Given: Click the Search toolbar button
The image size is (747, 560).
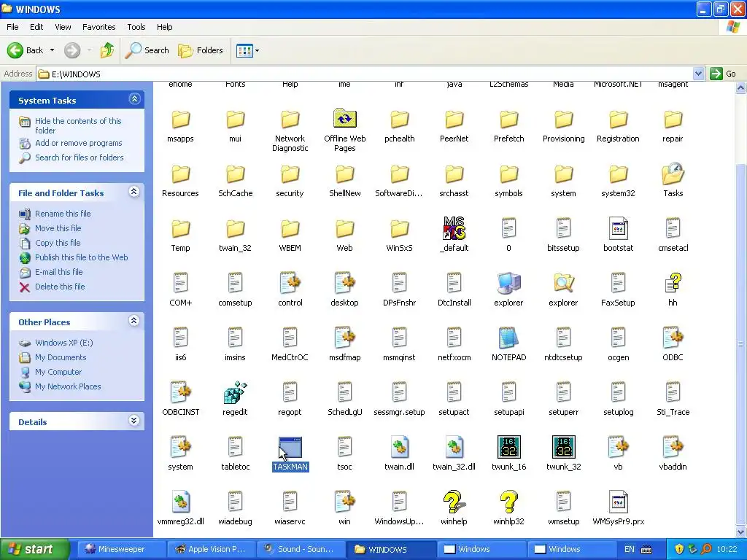Looking at the screenshot, I should [147, 50].
